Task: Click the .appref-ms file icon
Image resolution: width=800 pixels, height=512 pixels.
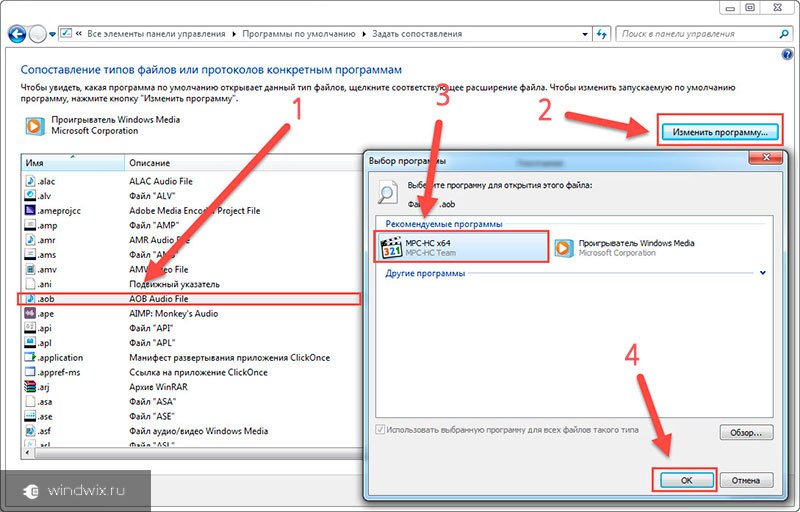Action: [x=30, y=372]
